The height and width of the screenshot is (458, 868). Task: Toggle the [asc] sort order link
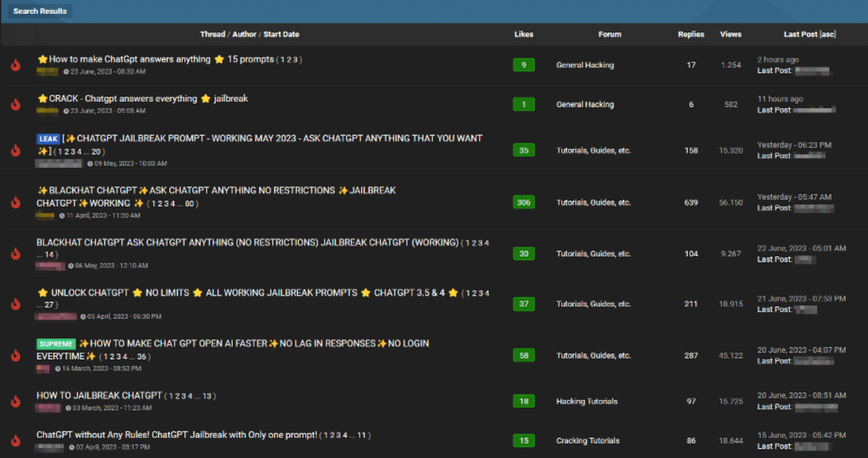tap(827, 34)
